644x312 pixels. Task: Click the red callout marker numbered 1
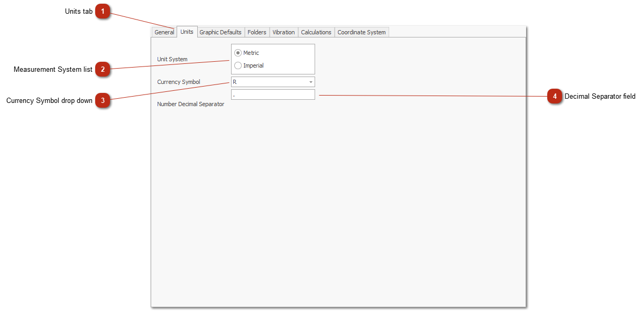(x=103, y=12)
